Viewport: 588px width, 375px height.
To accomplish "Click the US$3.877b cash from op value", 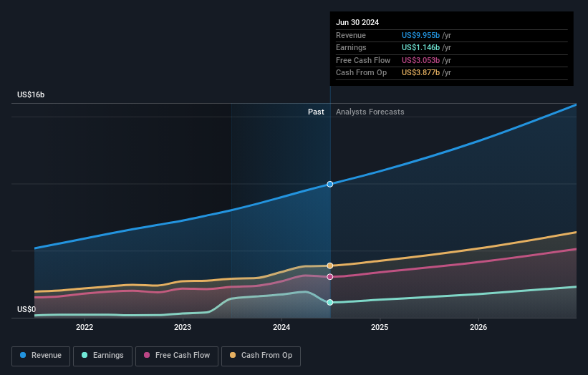I will click(420, 73).
